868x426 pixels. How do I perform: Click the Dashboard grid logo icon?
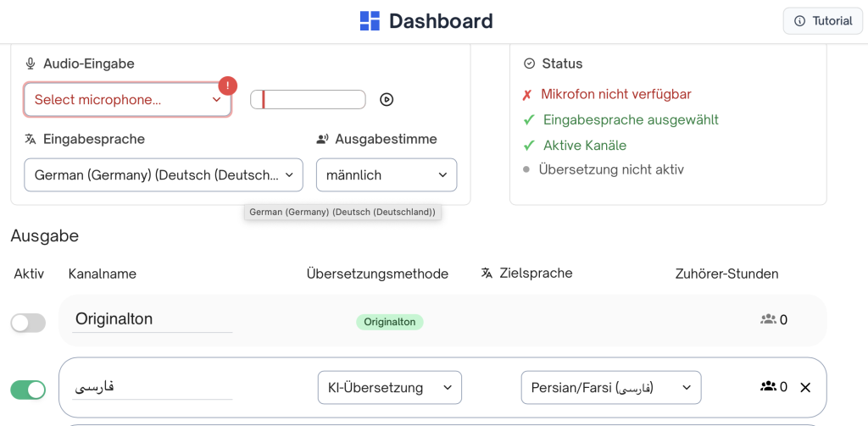click(x=370, y=21)
